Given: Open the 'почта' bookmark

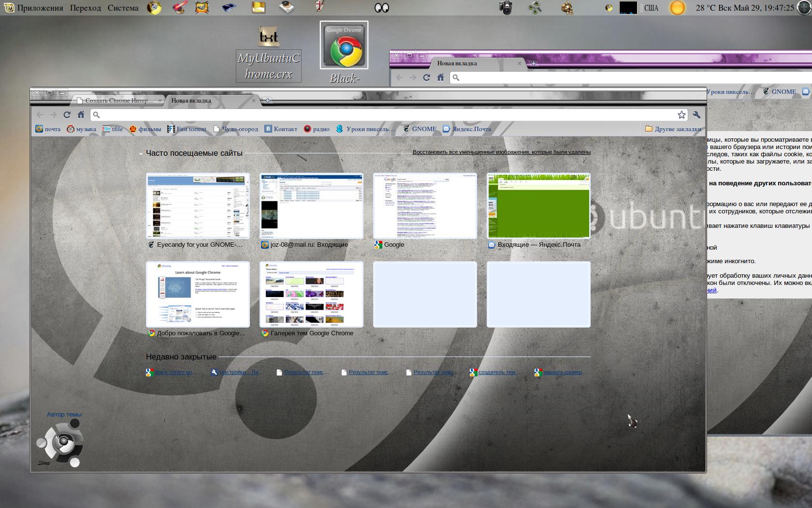Looking at the screenshot, I should [x=48, y=129].
